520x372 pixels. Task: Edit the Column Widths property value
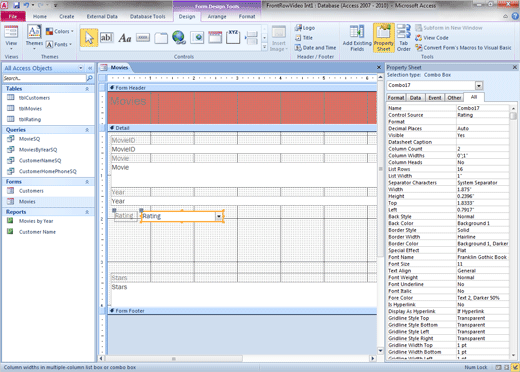tap(482, 156)
